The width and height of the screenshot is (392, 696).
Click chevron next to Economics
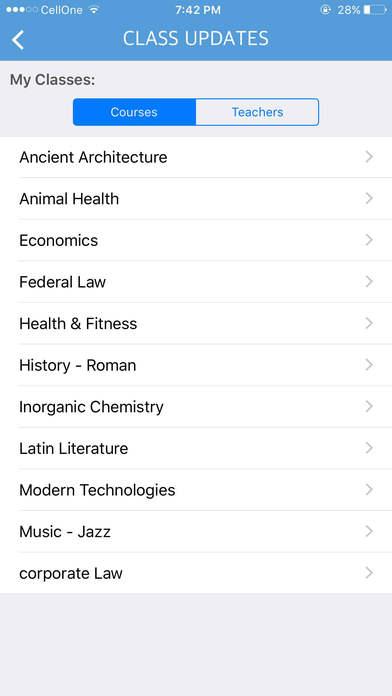[369, 240]
